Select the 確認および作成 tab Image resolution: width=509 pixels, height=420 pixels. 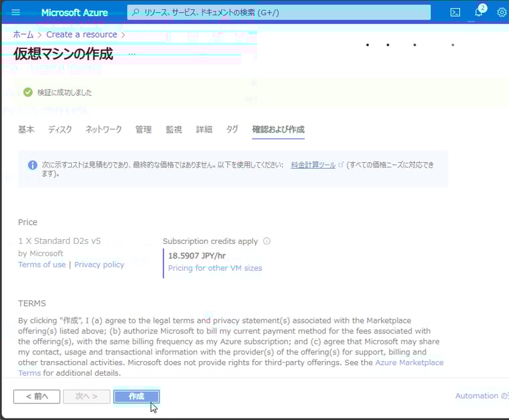coord(278,129)
